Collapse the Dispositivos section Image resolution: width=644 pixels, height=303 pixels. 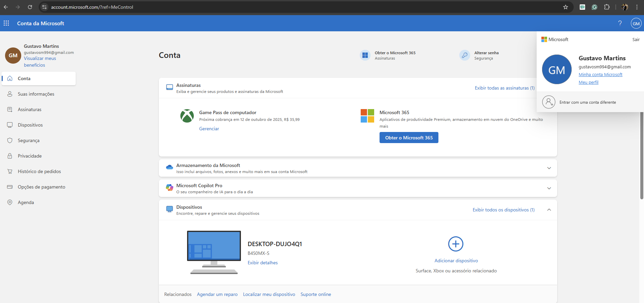click(549, 210)
